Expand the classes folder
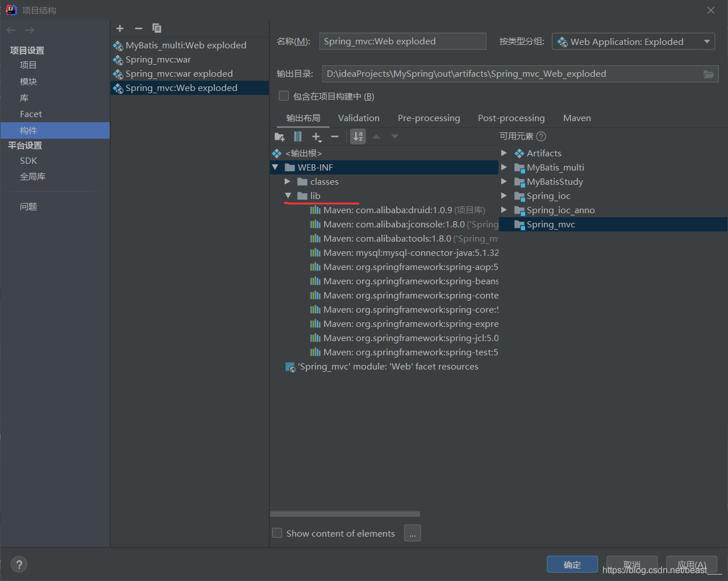Image resolution: width=728 pixels, height=581 pixels. (x=288, y=181)
